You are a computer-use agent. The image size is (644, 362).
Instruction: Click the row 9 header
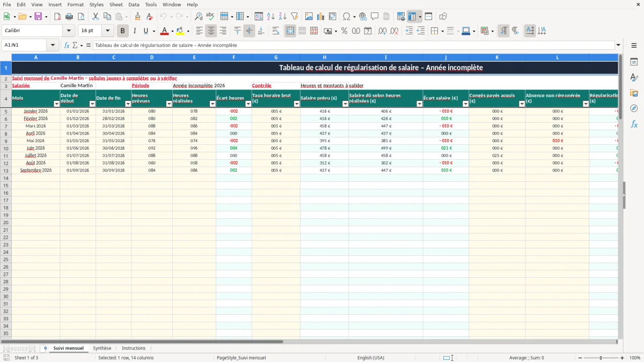click(6, 141)
